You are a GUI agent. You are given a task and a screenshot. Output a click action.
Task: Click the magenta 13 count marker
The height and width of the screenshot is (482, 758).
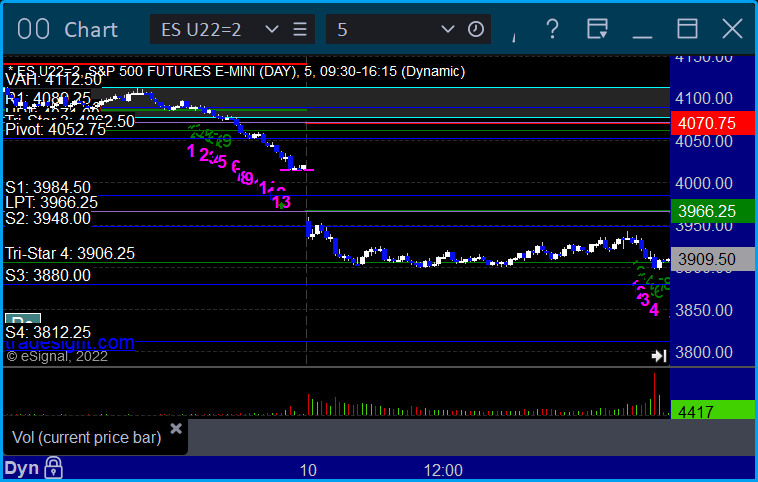(x=281, y=202)
